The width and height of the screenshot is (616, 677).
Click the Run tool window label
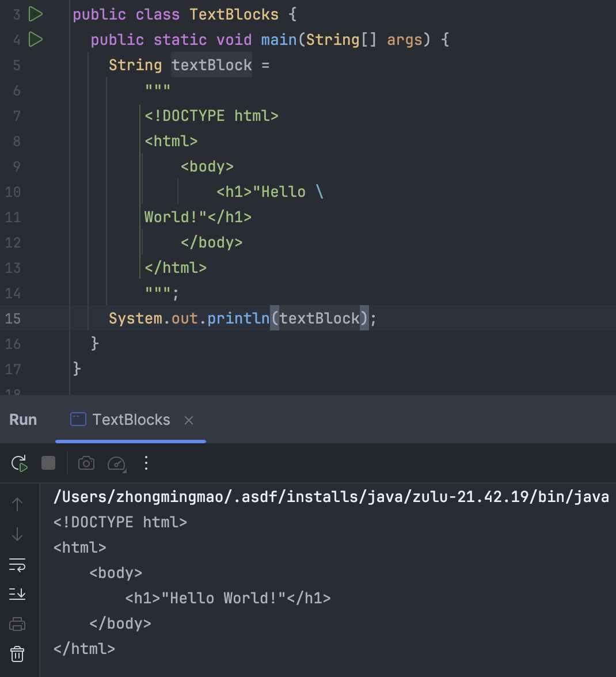pos(23,420)
